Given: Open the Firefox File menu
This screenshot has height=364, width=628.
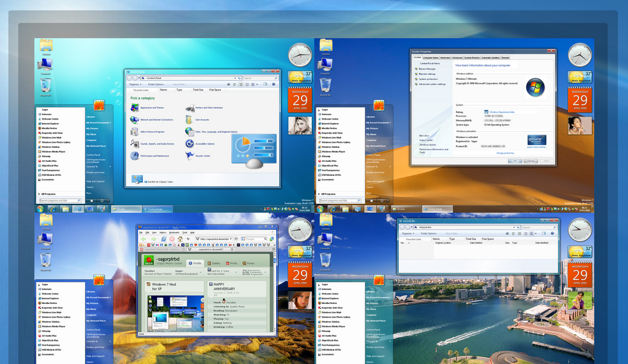Looking at the screenshot, I should tap(141, 233).
